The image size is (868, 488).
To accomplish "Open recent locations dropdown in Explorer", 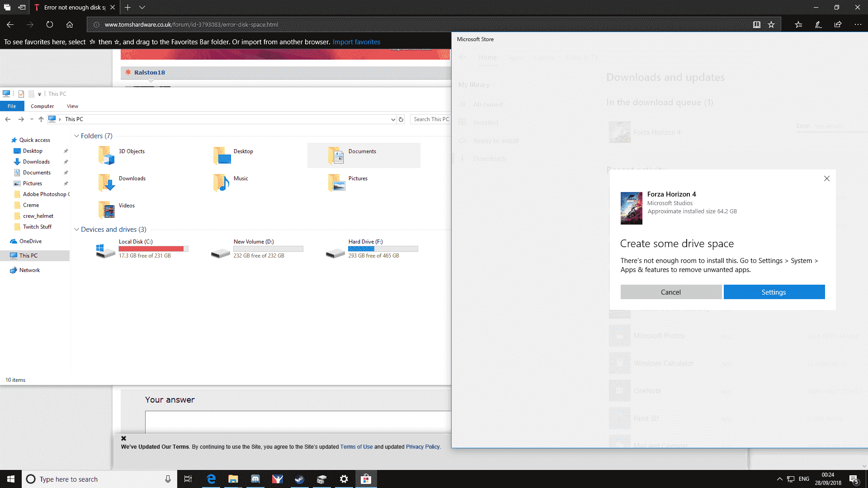I will [x=32, y=119].
